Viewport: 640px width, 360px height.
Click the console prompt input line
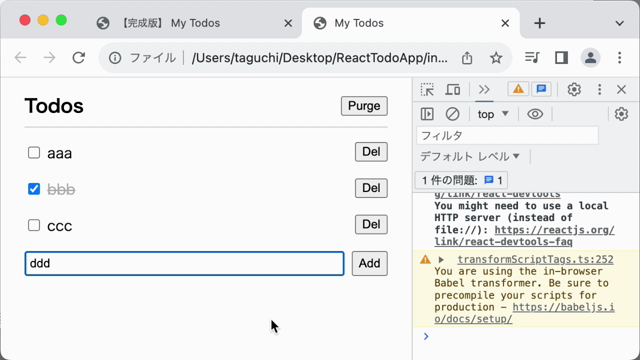click(x=531, y=336)
